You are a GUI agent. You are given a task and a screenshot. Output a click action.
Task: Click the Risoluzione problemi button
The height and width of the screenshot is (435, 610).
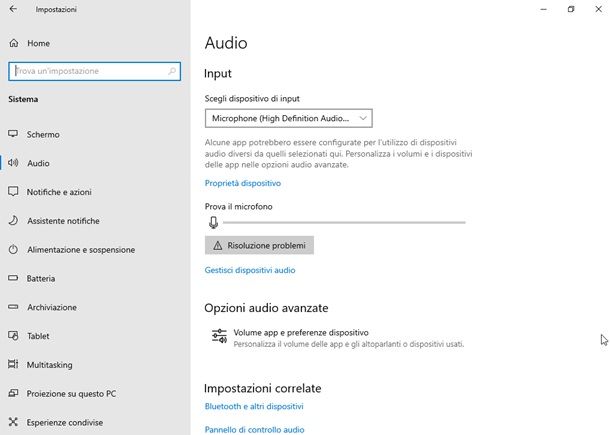click(x=259, y=246)
